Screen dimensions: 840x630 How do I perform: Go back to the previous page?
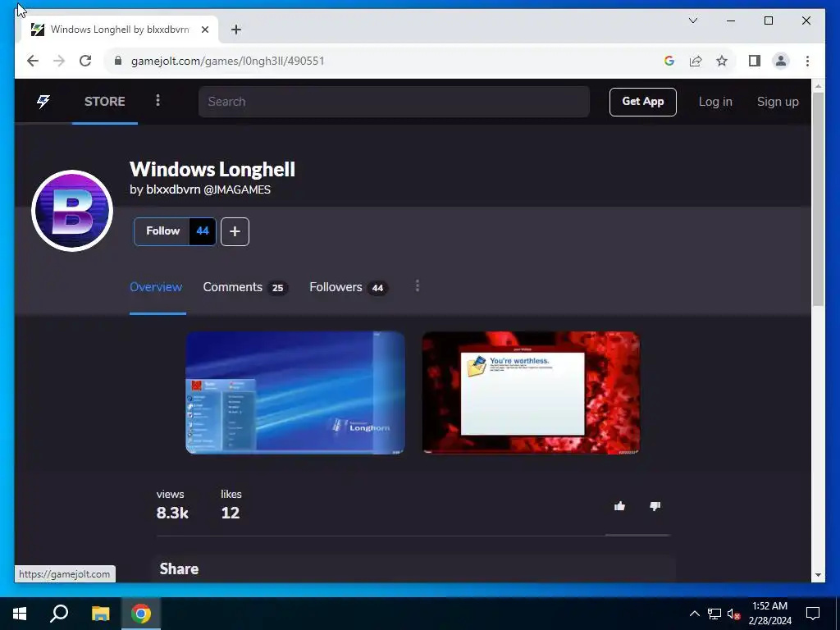coord(33,61)
